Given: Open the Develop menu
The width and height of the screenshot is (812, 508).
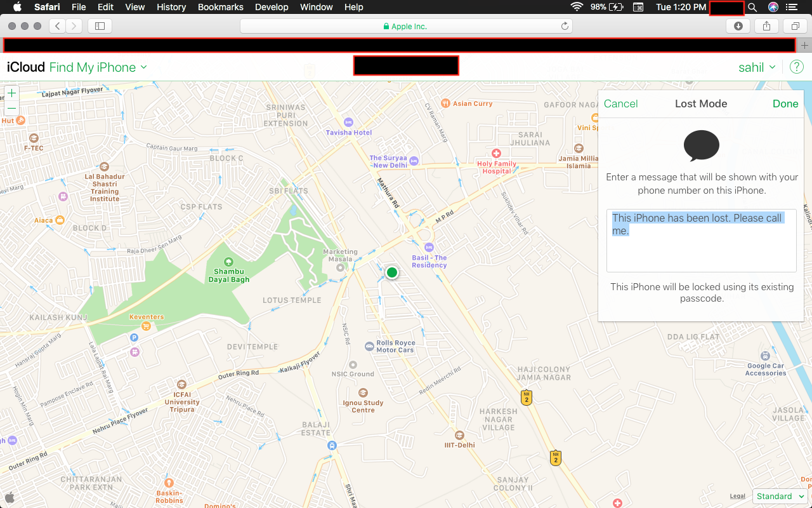Looking at the screenshot, I should pyautogui.click(x=272, y=7).
